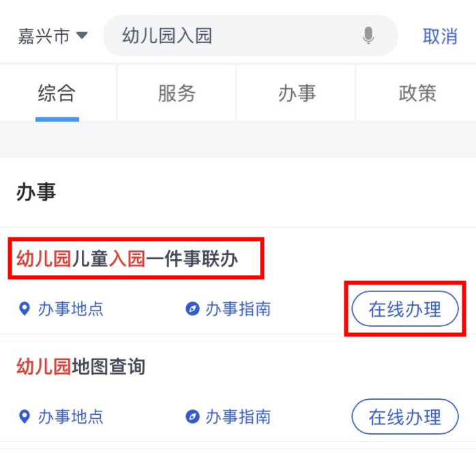The image size is (476, 453).
Task: Open the 嘉兴市 city selector dropdown
Action: [x=53, y=35]
